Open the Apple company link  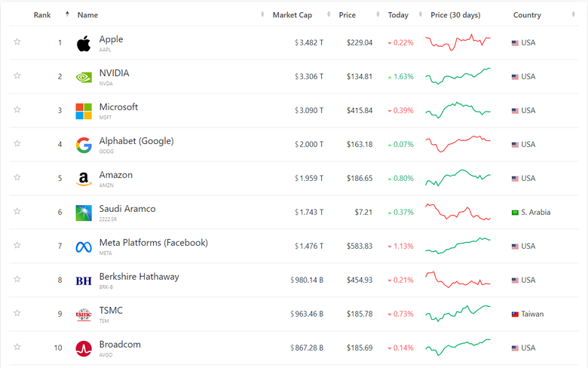111,39
